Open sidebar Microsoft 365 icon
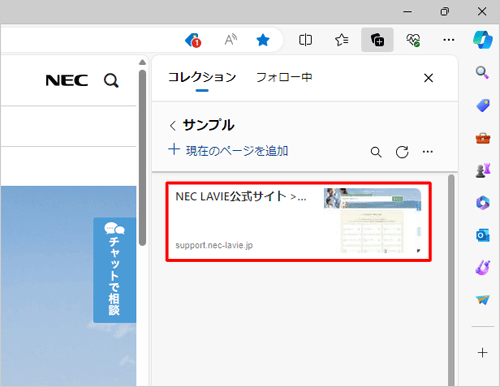Screen dimensions: 500x387 coord(483,203)
